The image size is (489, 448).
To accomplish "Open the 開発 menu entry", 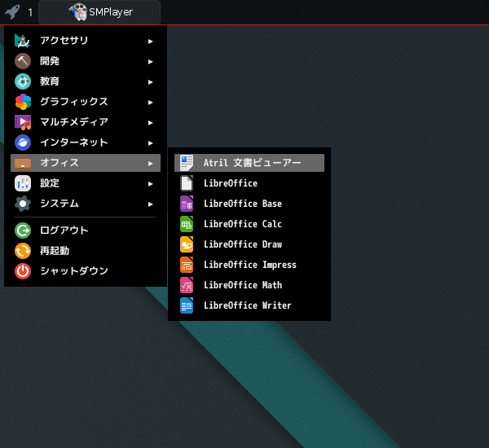I will (x=86, y=61).
